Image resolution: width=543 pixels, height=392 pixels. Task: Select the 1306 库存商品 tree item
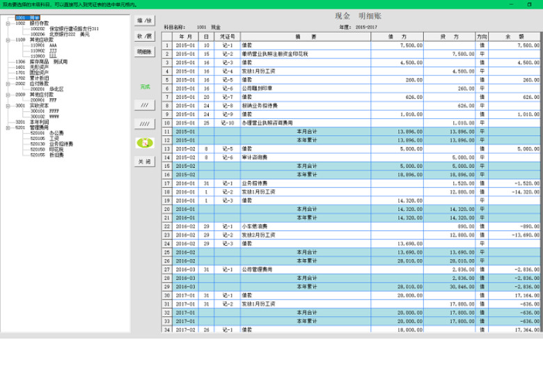[x=41, y=62]
